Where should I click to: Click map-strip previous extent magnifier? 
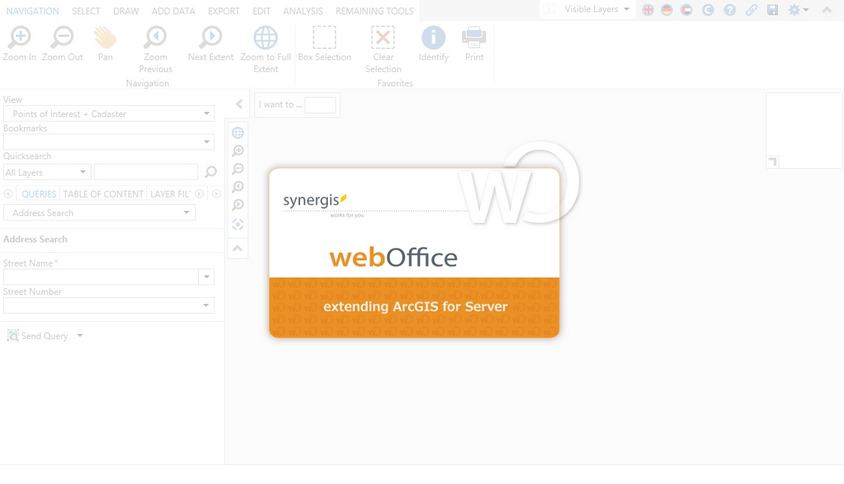[x=238, y=187]
